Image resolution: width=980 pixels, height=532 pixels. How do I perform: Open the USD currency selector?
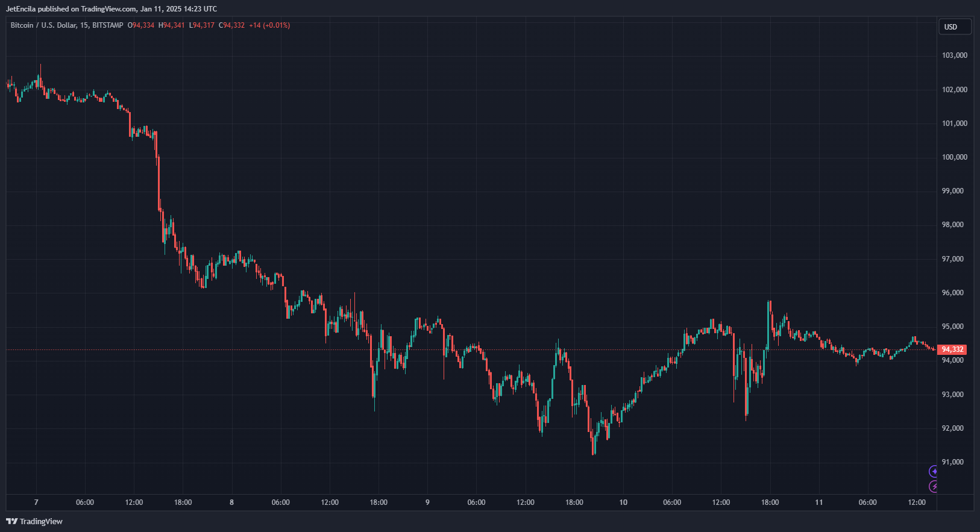[955, 27]
